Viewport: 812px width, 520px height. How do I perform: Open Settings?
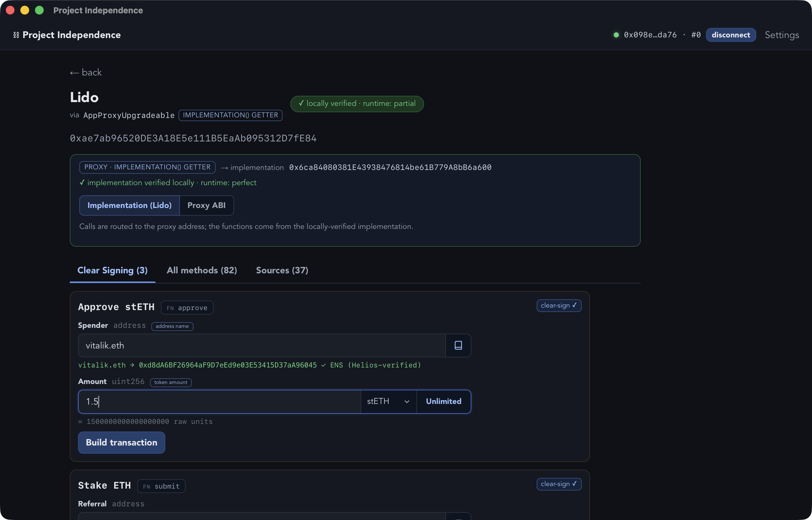[782, 35]
